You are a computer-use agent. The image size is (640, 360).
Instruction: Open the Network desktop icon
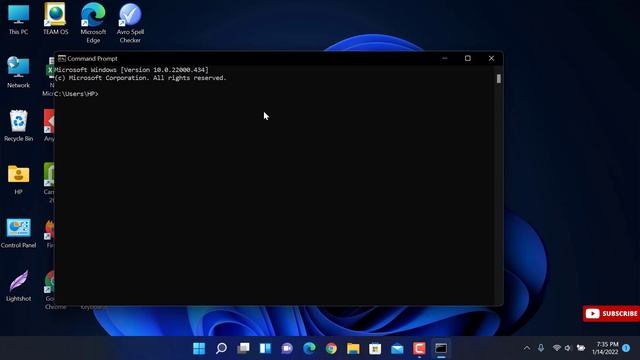tap(18, 72)
